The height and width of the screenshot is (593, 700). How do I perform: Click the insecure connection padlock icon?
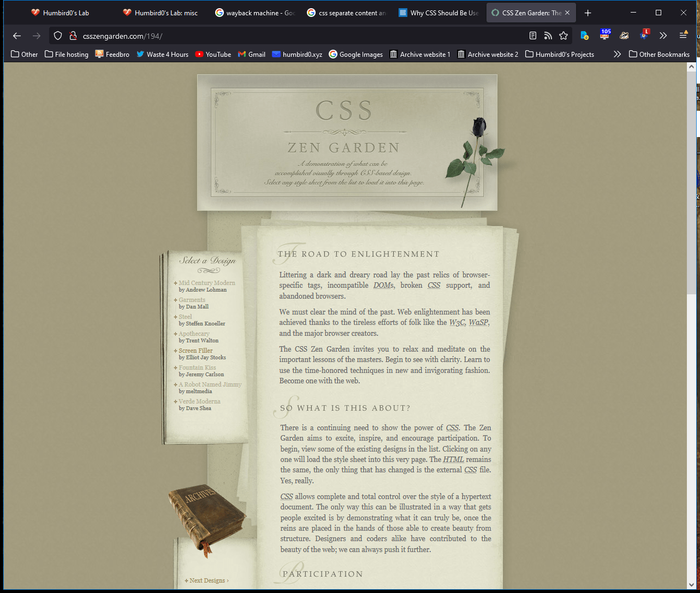click(x=73, y=36)
